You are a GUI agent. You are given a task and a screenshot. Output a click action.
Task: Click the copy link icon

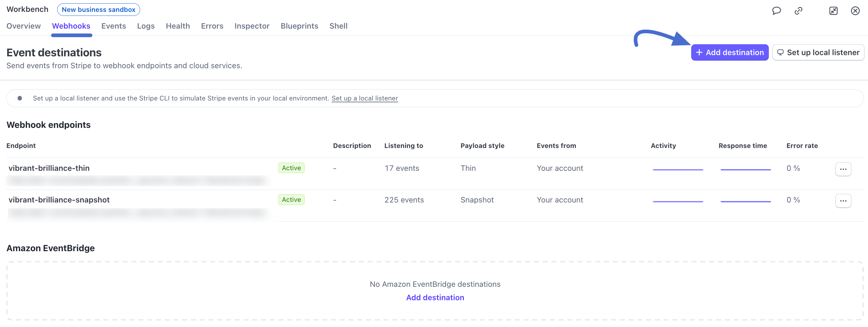pos(798,11)
